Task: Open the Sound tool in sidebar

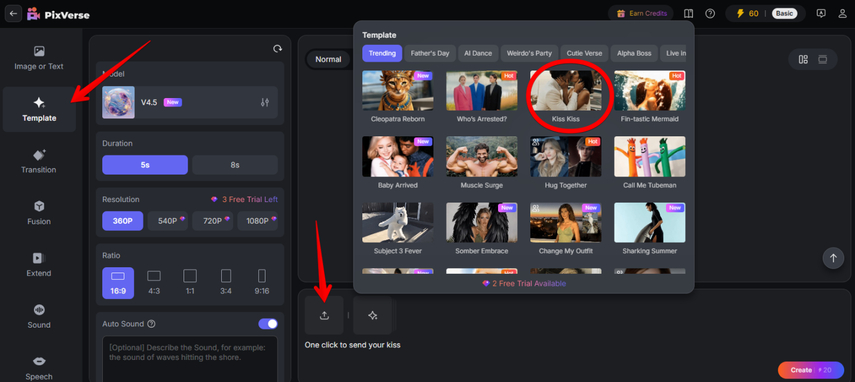Action: click(x=39, y=316)
